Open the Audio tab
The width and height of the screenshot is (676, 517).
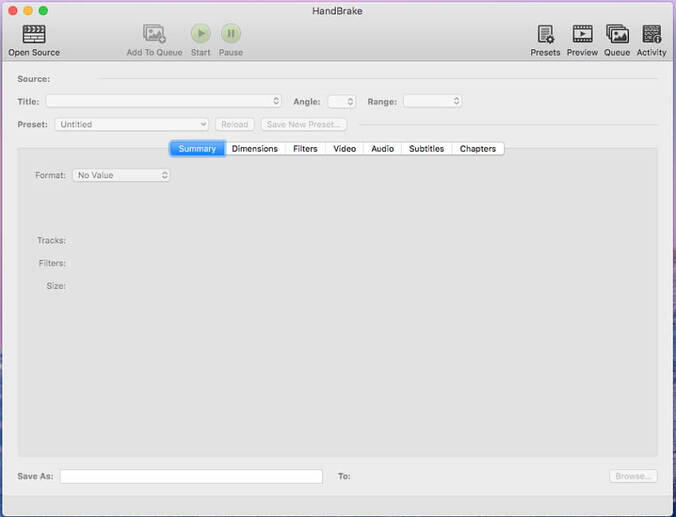coord(382,149)
